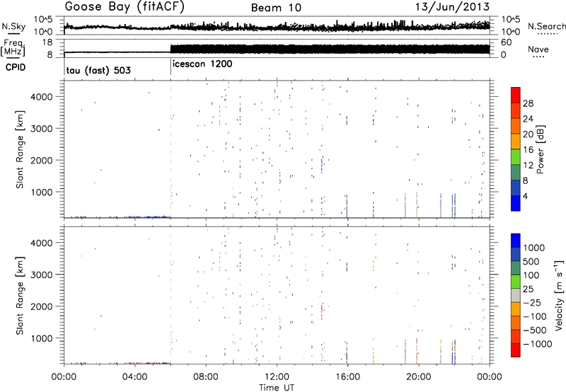Click the Goose Bay (fitACF) title
The height and width of the screenshot is (392, 566).
point(125,7)
